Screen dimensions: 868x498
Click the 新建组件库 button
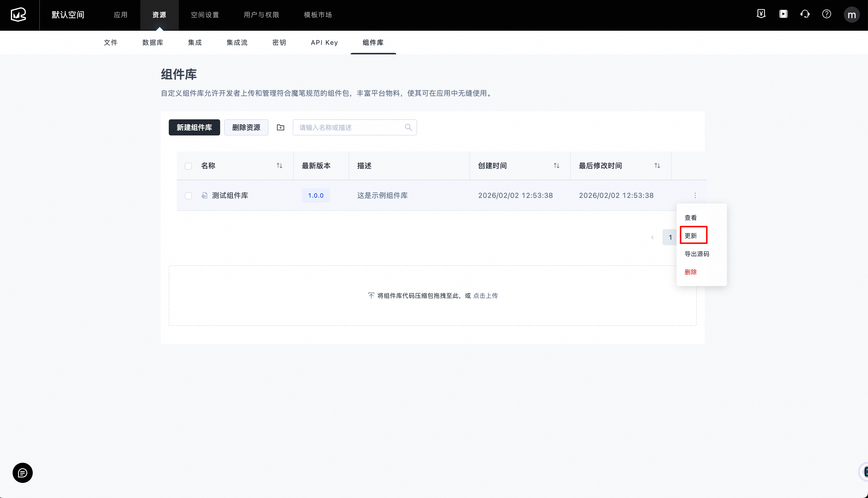[x=194, y=127]
